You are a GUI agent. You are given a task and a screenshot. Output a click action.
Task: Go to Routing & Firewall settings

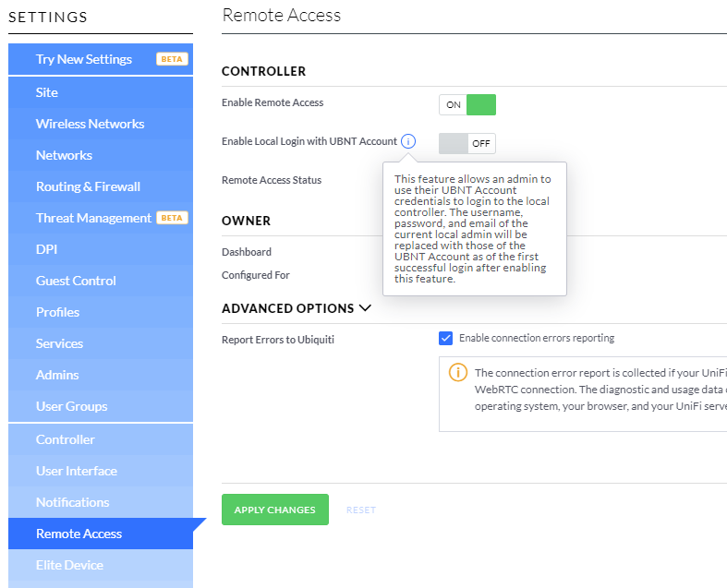pos(88,186)
